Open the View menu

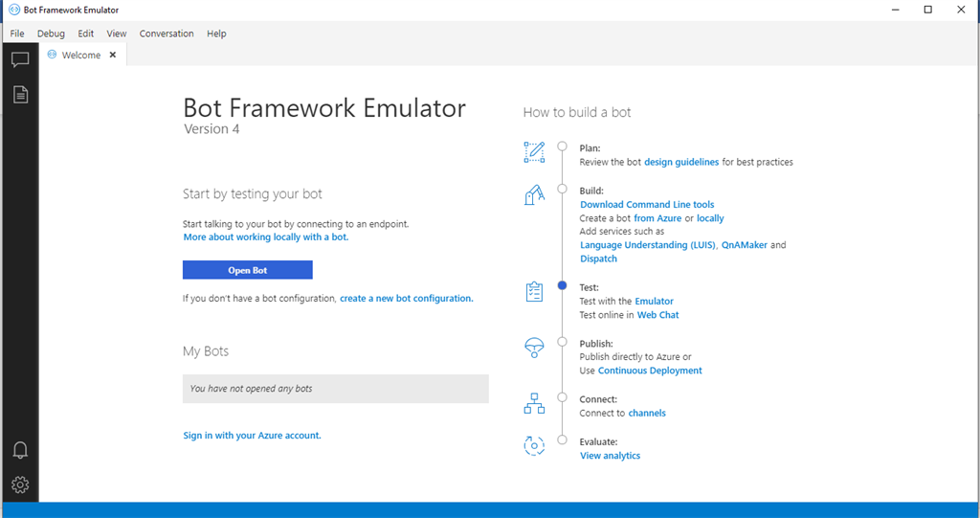click(116, 34)
